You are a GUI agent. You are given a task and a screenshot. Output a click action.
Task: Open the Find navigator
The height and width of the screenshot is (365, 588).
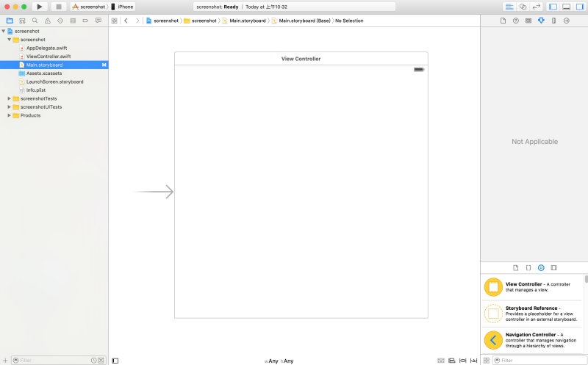[x=35, y=21]
